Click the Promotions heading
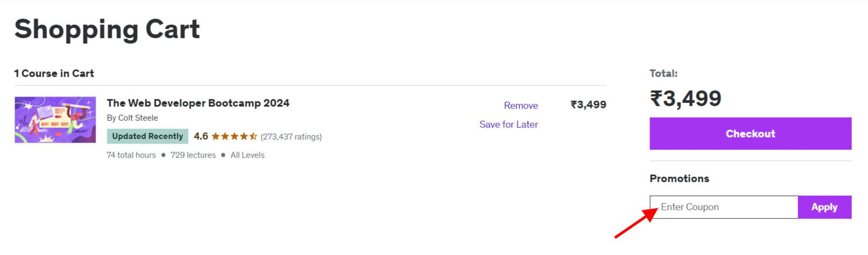This screenshot has width=868, height=255. (679, 178)
